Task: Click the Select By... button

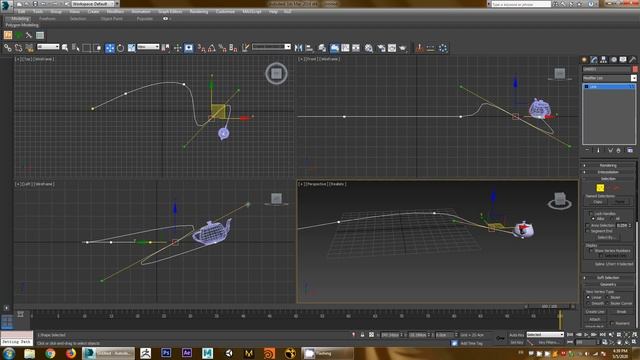Action: click(607, 237)
